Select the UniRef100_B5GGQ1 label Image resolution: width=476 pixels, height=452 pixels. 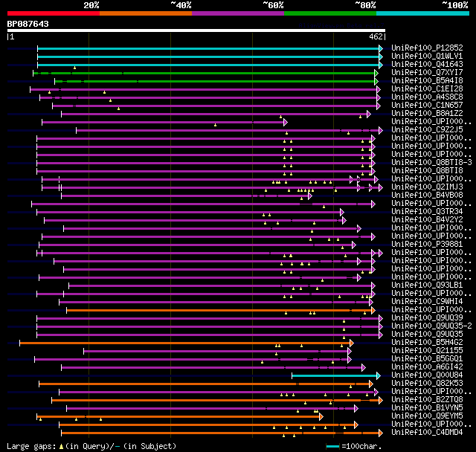[427, 359]
